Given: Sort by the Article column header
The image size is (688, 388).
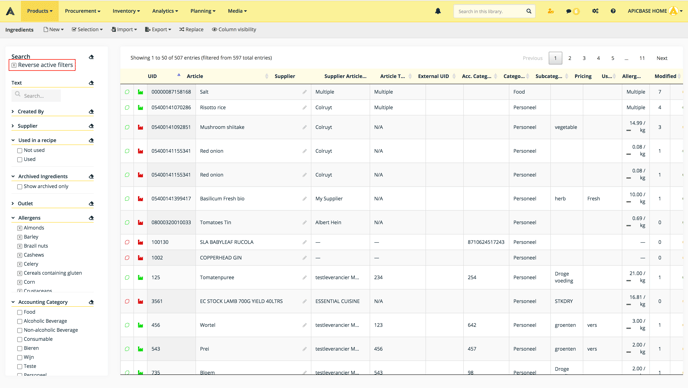Looking at the screenshot, I should tap(195, 76).
